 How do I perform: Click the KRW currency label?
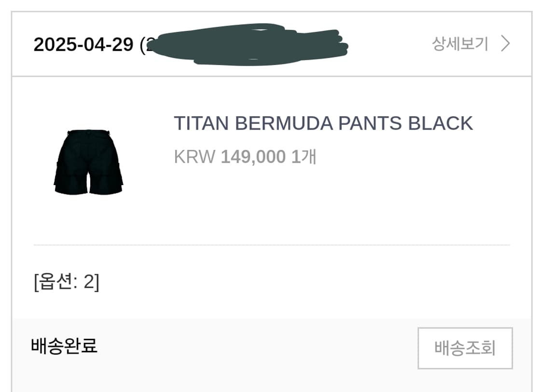(195, 157)
